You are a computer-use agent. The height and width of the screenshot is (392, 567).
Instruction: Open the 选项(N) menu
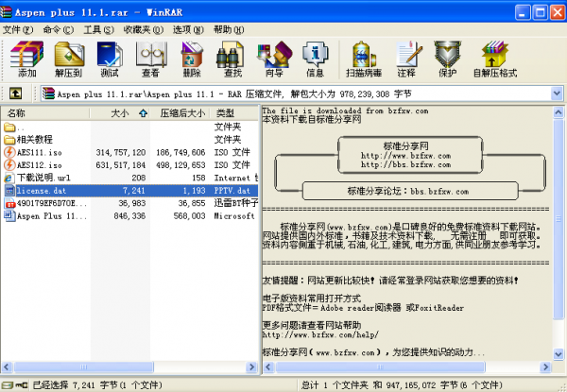coord(188,29)
